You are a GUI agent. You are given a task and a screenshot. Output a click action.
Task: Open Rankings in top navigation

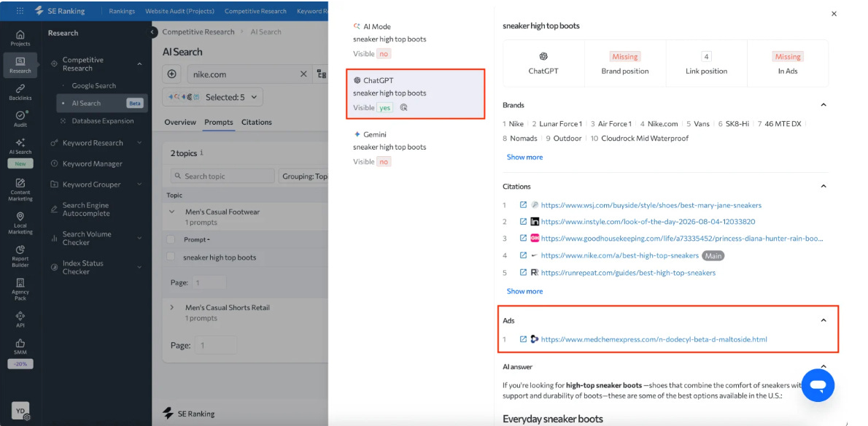tap(122, 11)
